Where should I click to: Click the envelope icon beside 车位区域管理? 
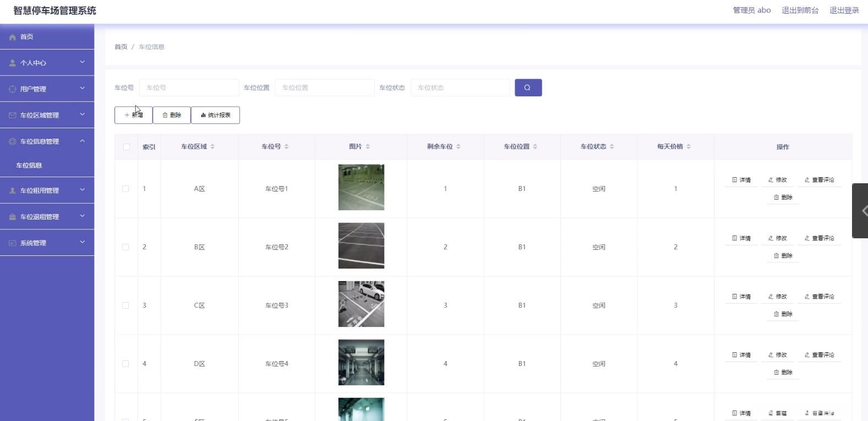(13, 116)
